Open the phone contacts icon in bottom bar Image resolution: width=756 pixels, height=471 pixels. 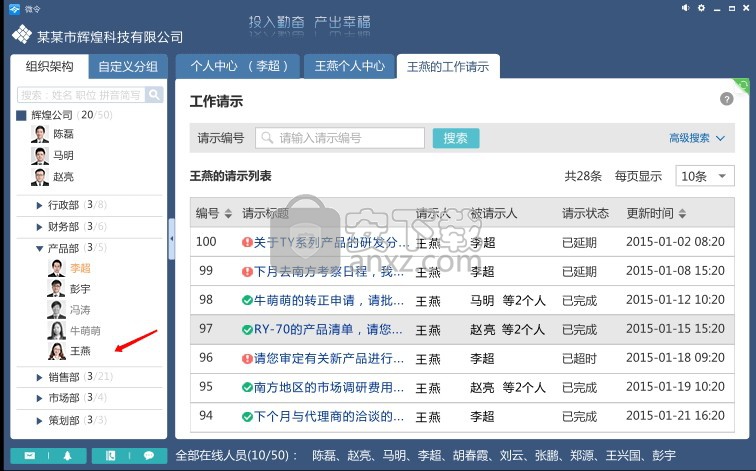click(110, 456)
